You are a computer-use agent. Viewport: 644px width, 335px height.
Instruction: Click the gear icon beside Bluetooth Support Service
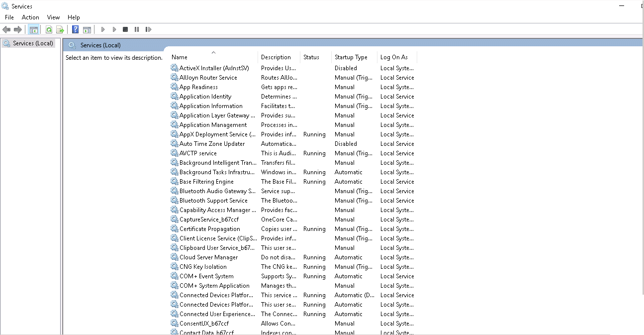point(174,200)
